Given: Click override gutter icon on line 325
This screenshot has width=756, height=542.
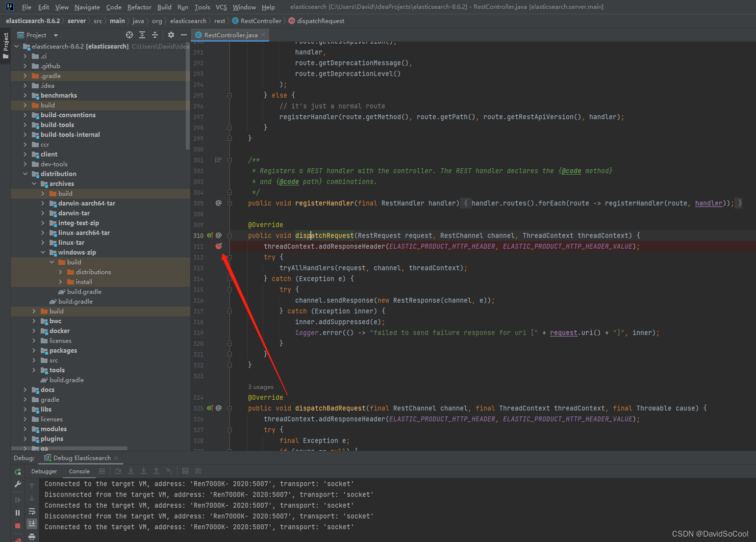Looking at the screenshot, I should pos(210,408).
